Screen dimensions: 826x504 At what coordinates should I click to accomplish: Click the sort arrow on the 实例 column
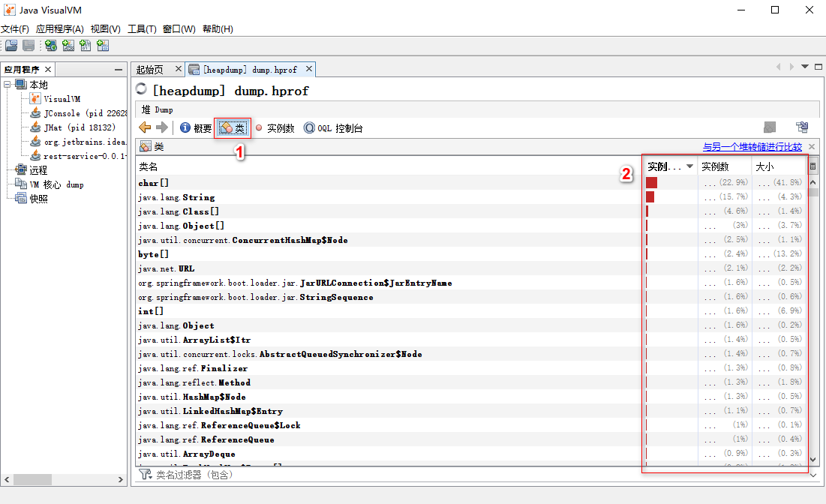click(x=689, y=166)
